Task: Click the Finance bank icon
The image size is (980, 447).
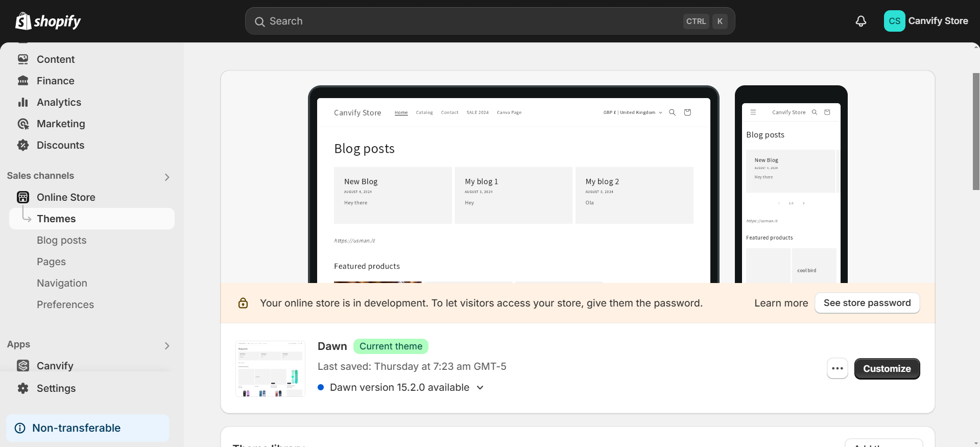Action: (23, 81)
